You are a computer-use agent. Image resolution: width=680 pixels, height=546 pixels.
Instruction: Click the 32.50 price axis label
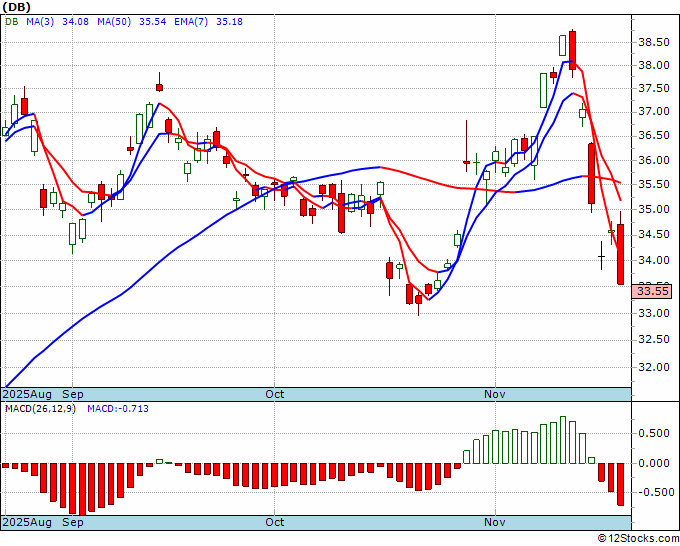(x=654, y=340)
